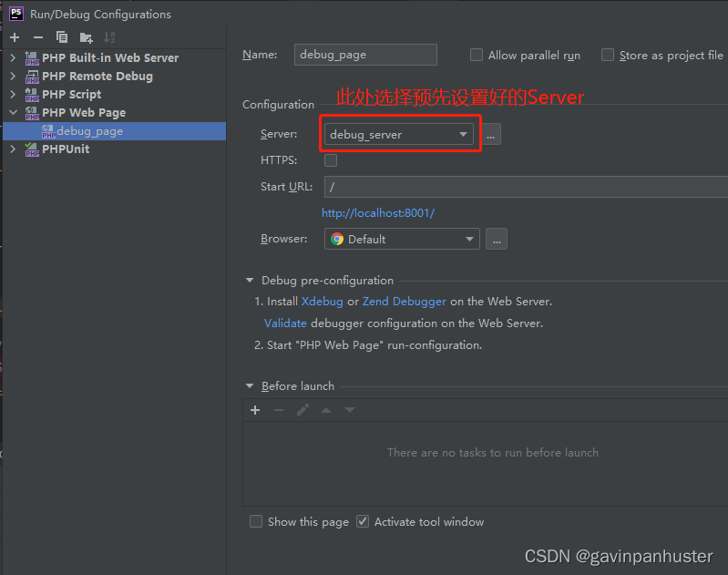728x575 pixels.
Task: Click the Sort configurations alphabetically icon
Action: 109,37
